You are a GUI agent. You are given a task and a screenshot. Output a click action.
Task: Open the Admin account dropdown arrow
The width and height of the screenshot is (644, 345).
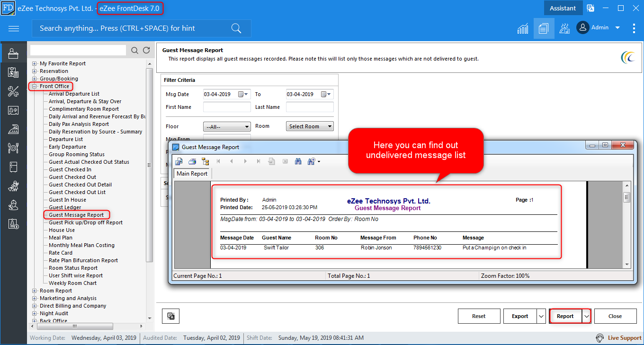[617, 28]
